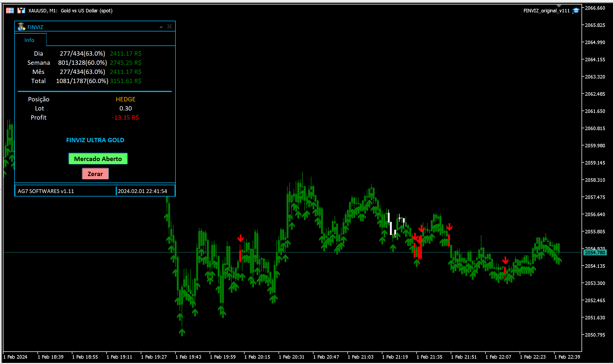Click the expert advisor hat icon beside FINVIZ_original_v111
Screen dimensions: 613x364
pyautogui.click(x=576, y=10)
